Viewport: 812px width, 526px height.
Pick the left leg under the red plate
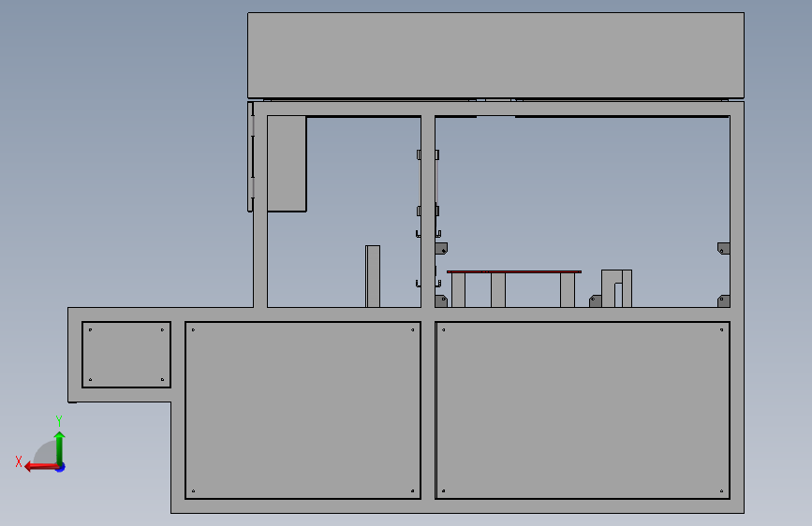(x=458, y=290)
